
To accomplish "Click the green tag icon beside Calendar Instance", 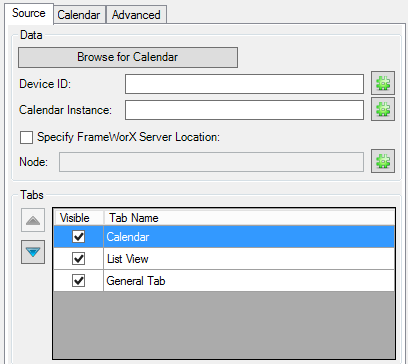I will [x=383, y=109].
